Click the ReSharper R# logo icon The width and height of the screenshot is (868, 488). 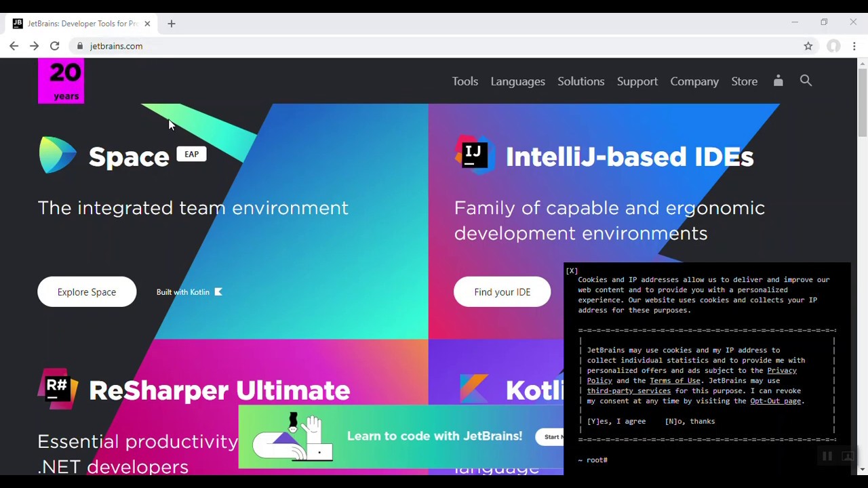click(58, 388)
